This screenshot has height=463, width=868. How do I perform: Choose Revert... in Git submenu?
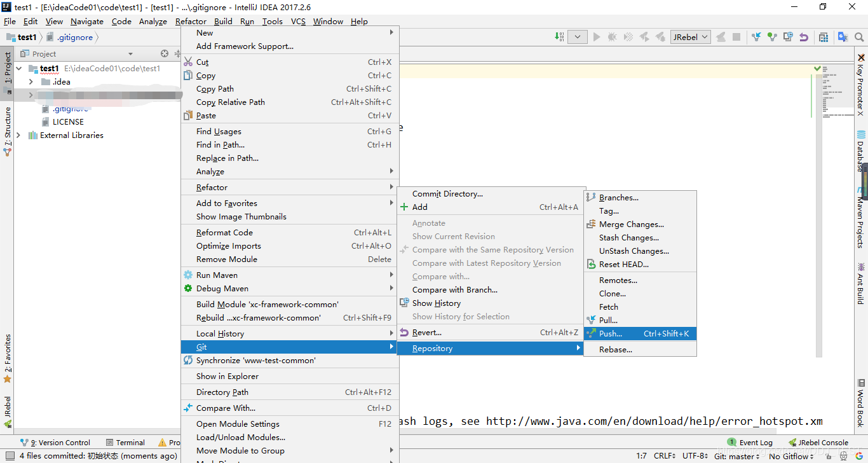[491, 332]
